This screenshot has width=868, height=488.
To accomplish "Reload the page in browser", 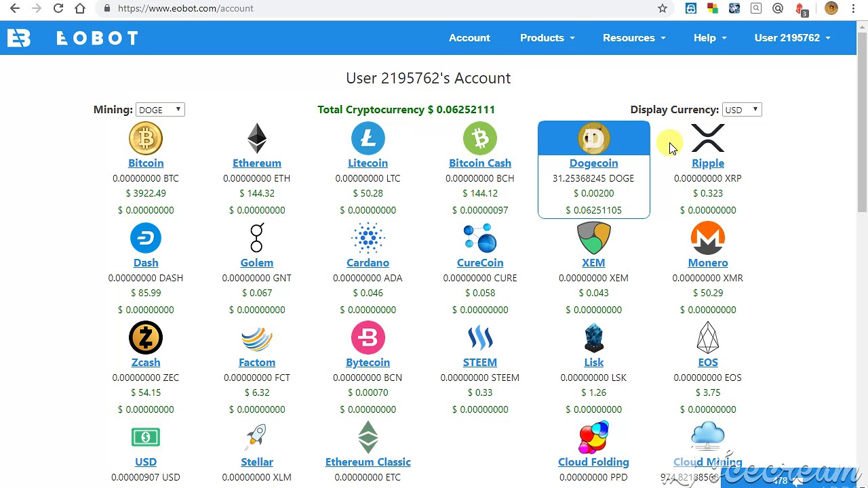I will point(58,8).
